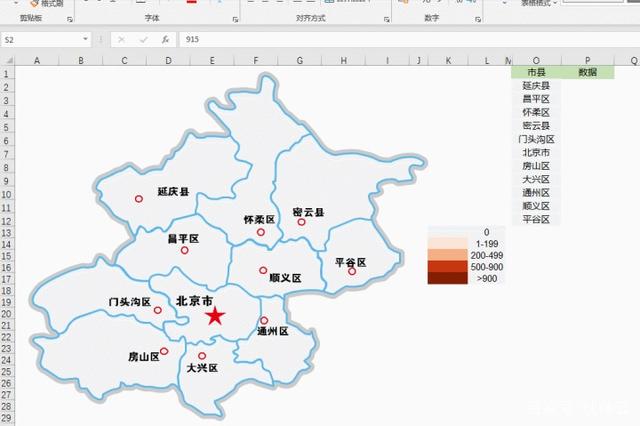Image resolution: width=640 pixels, height=426 pixels.
Task: Click the 密云县 cell in column O
Action: (536, 126)
